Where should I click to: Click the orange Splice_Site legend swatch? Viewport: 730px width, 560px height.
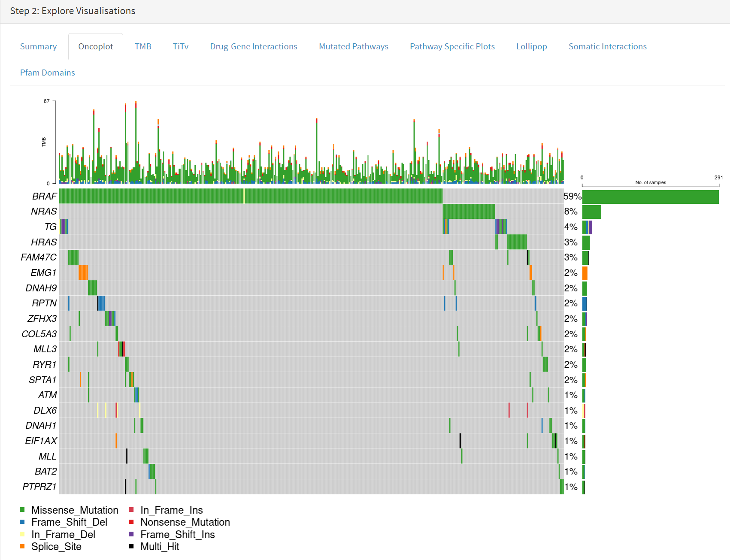pyautogui.click(x=22, y=546)
